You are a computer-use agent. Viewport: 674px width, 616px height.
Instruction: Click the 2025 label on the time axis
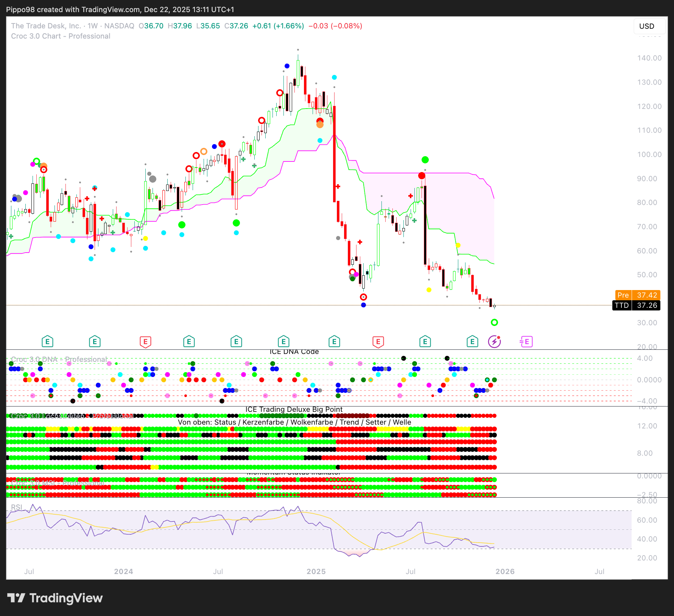tap(316, 571)
